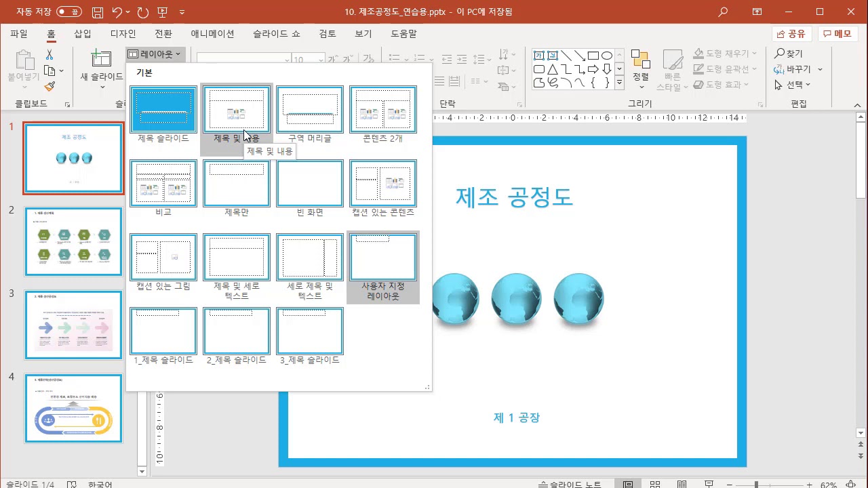868x488 pixels.
Task: Choose the 제목 및 내용 layout
Action: [237, 109]
